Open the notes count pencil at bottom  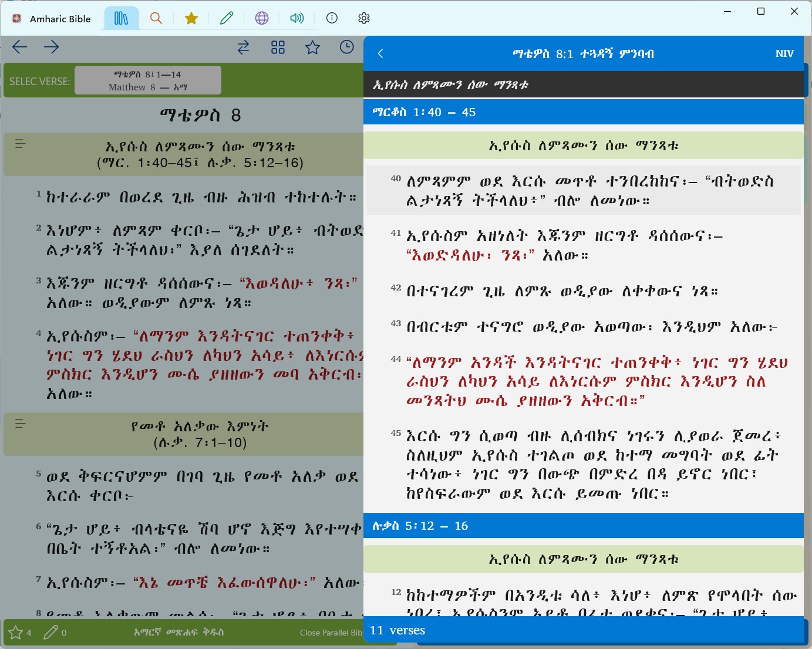55,633
